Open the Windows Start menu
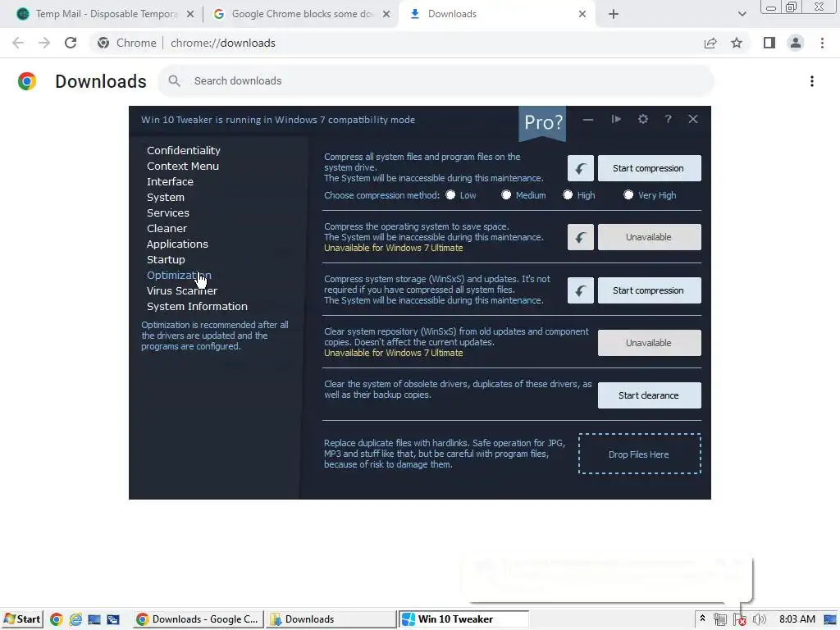This screenshot has width=840, height=630. click(x=22, y=619)
